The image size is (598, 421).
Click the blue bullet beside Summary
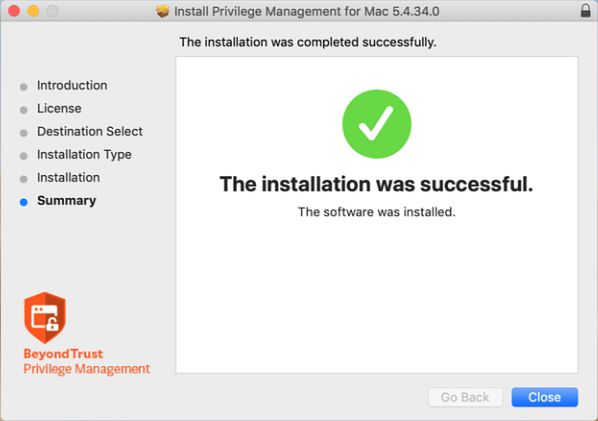[24, 202]
